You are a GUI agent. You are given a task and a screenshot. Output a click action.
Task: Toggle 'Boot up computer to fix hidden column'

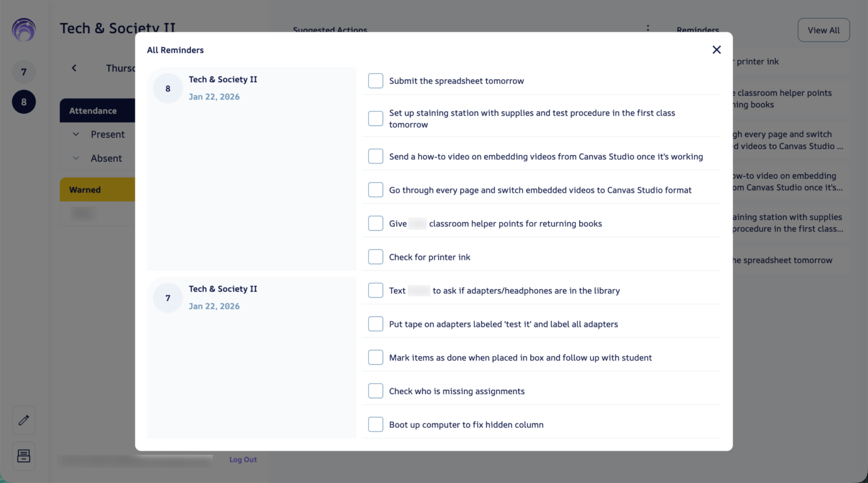coord(376,424)
